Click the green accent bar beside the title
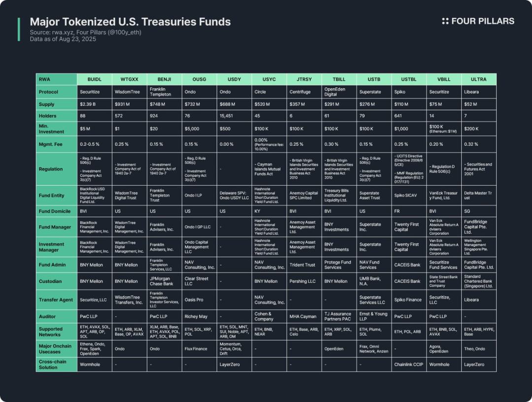This screenshot has height=402, width=532. [x=19, y=30]
